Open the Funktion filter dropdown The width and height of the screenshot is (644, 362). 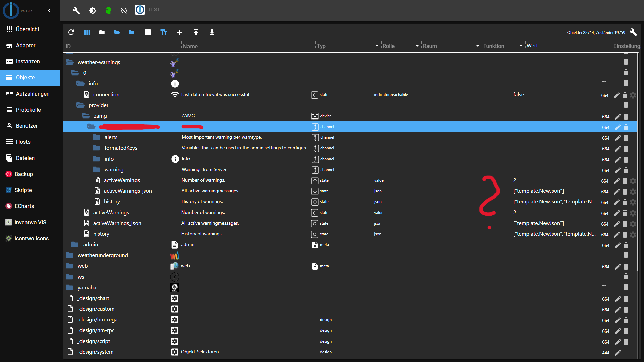pyautogui.click(x=503, y=46)
